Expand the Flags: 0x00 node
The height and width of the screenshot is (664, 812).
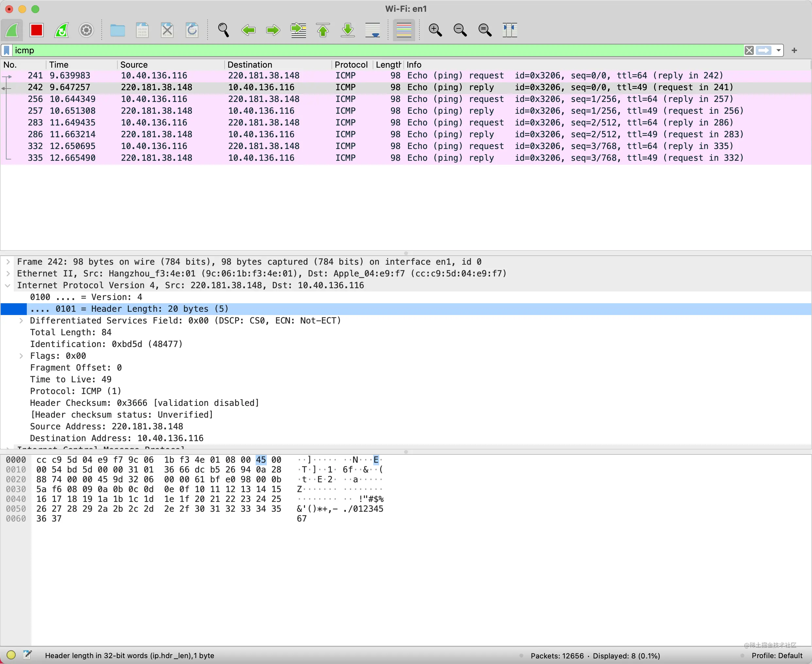(21, 356)
